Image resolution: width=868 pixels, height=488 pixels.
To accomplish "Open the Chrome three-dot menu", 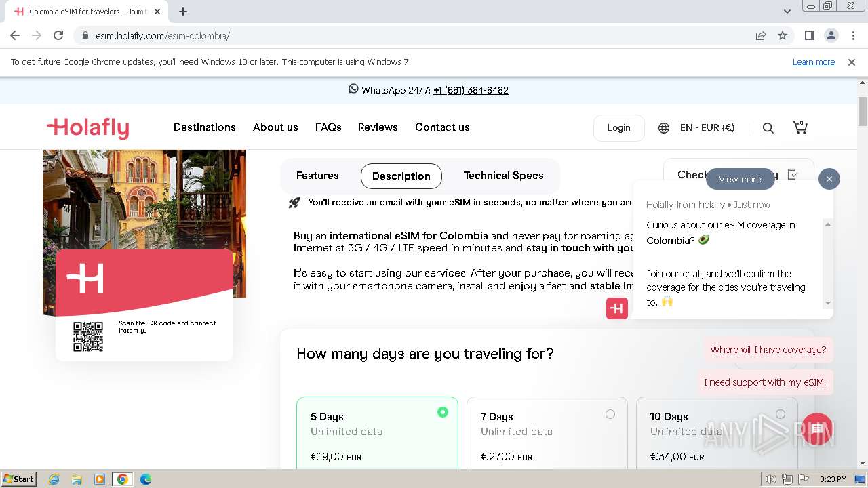I will 853,35.
